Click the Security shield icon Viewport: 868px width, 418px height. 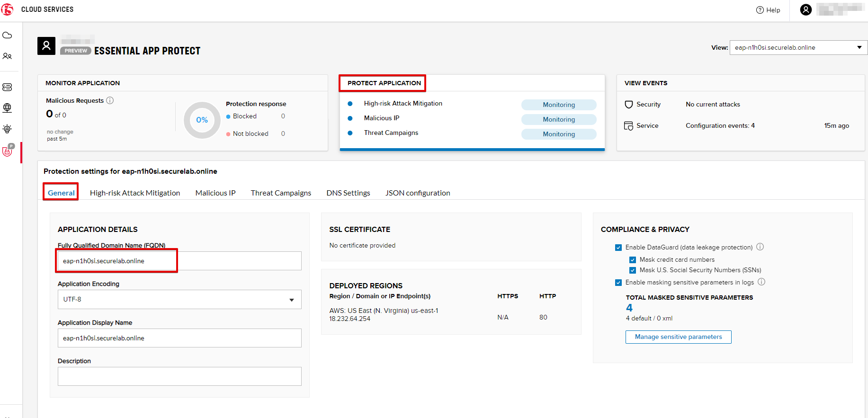tap(629, 105)
